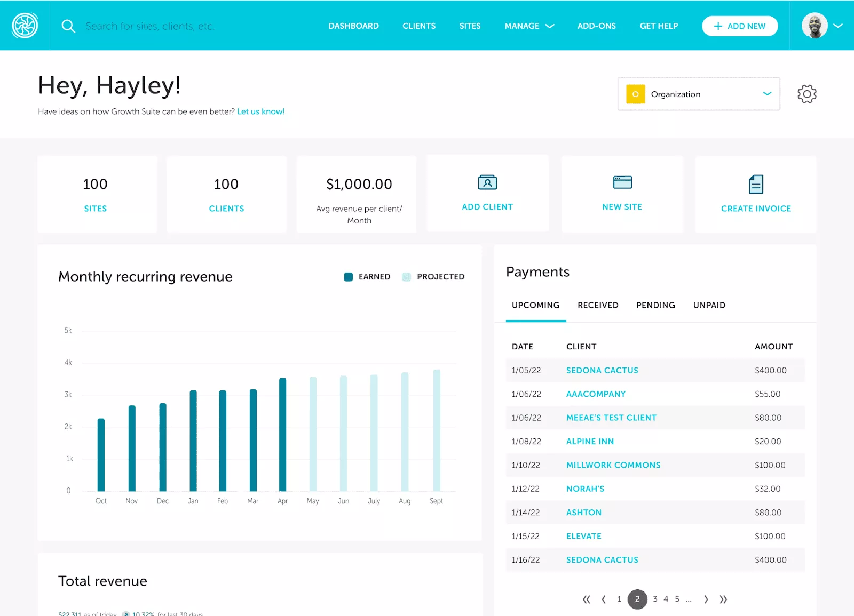This screenshot has height=616, width=854.
Task: Open Sedona Cactus client dated 1/16/22
Action: (x=602, y=560)
